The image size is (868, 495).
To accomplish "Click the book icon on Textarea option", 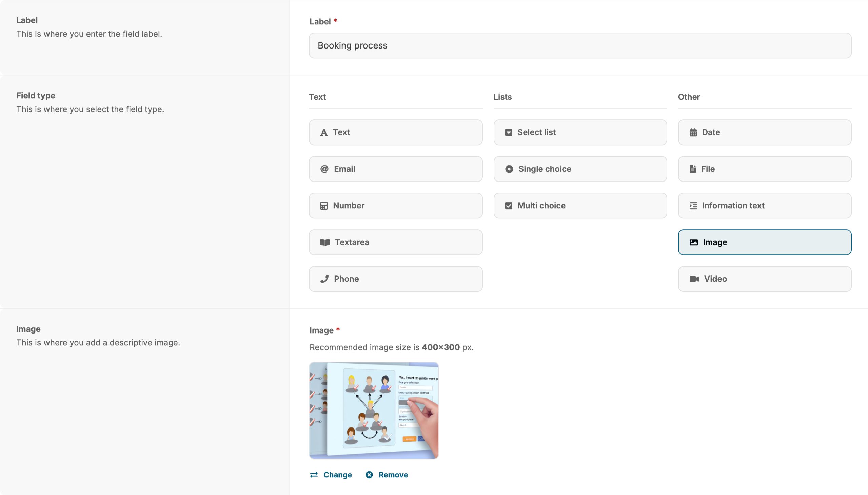I will [325, 242].
